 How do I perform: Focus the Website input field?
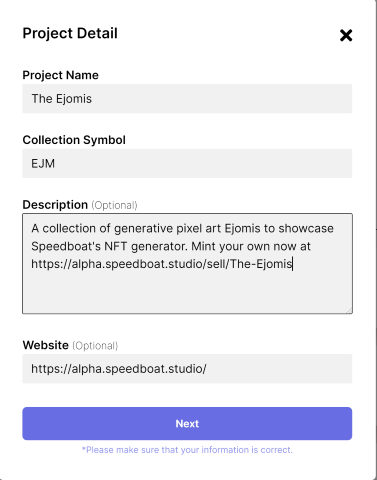pyautogui.click(x=187, y=369)
